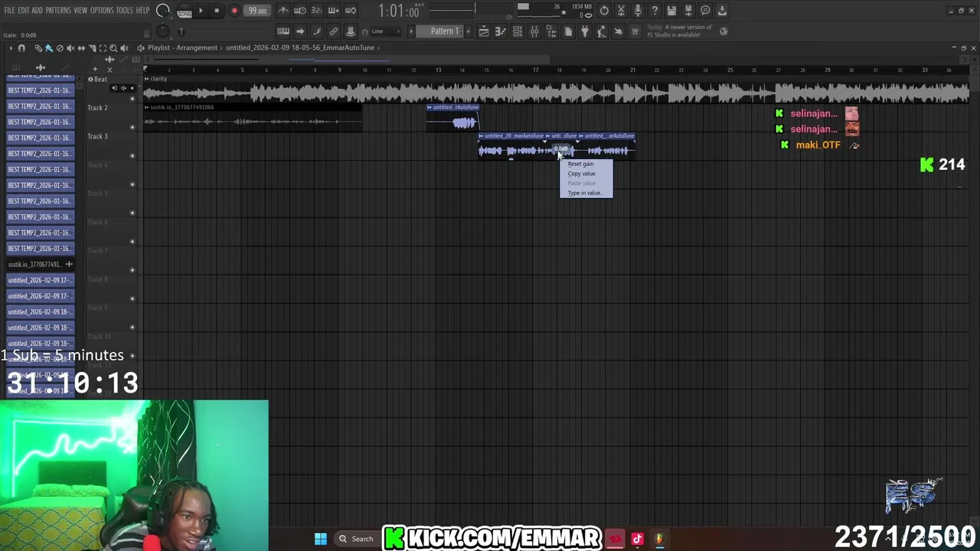
Task: Open the Piano roll view icon
Action: (501, 31)
